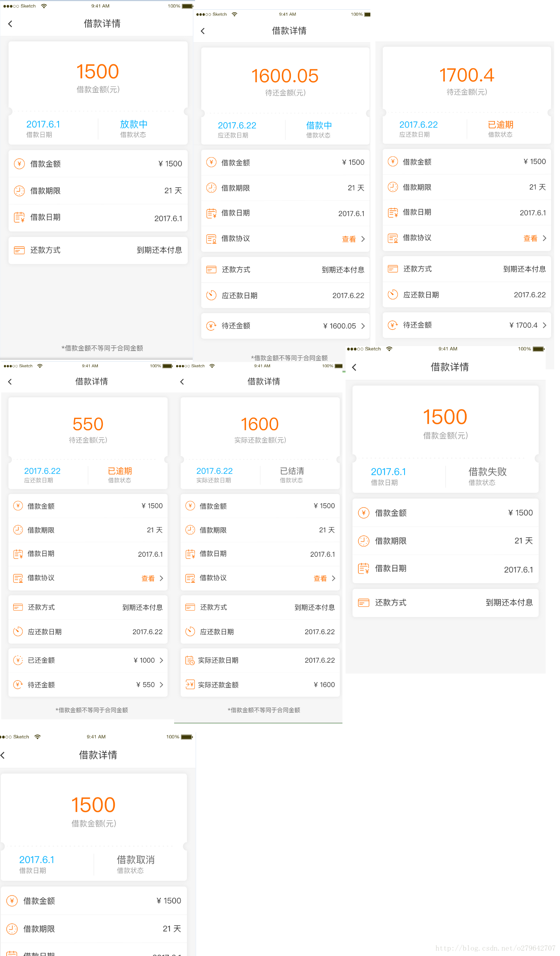This screenshot has width=560, height=956.
Task: Open 已还金额 ¥1000 chevron
Action: click(x=161, y=660)
